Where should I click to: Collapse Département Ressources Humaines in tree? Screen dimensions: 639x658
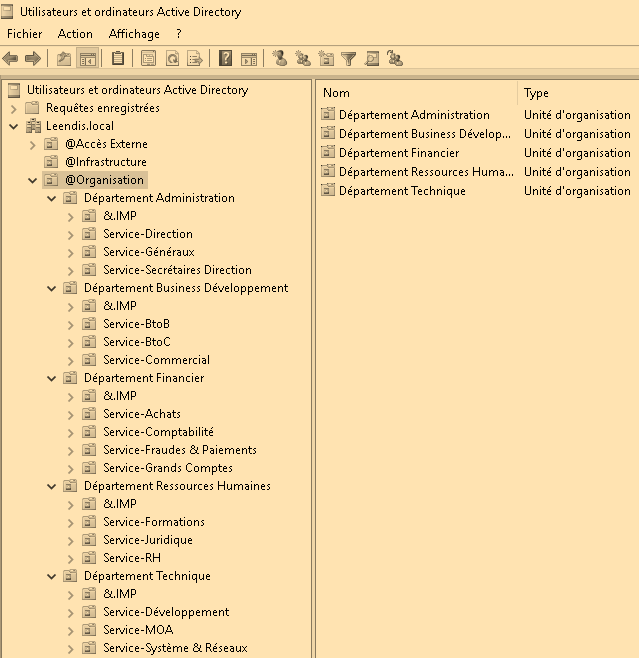click(52, 486)
